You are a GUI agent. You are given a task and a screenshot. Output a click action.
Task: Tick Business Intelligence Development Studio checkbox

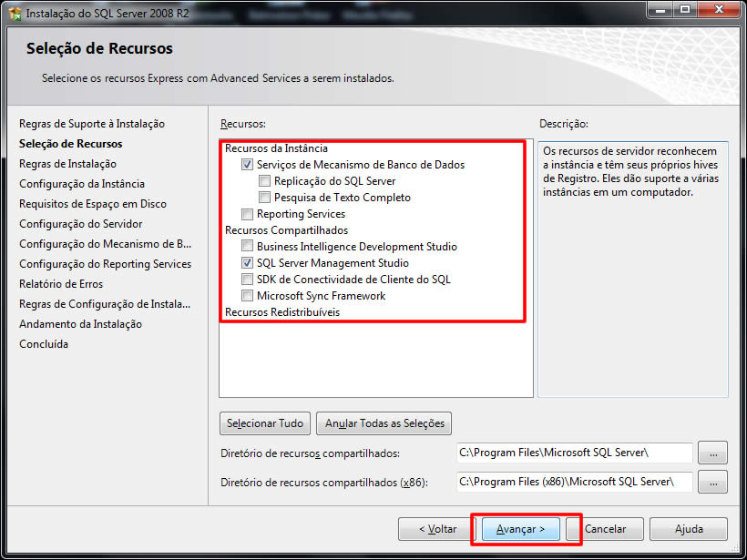[x=248, y=247]
